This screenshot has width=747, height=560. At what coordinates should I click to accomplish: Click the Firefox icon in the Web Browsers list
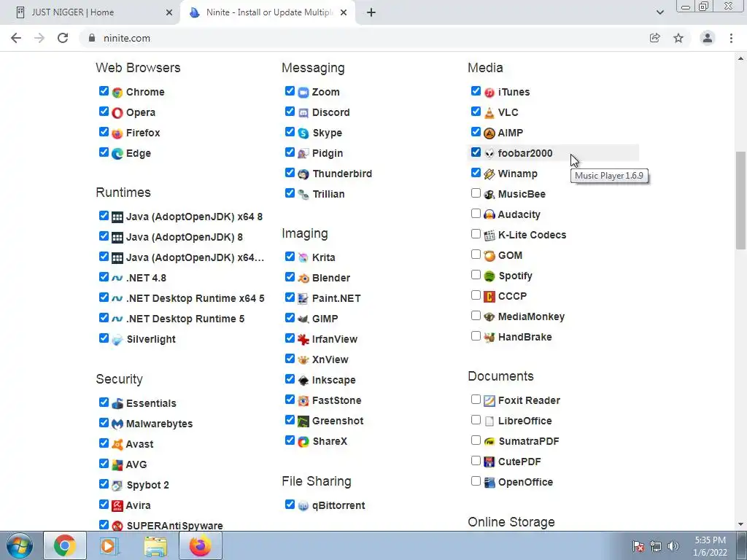(117, 133)
